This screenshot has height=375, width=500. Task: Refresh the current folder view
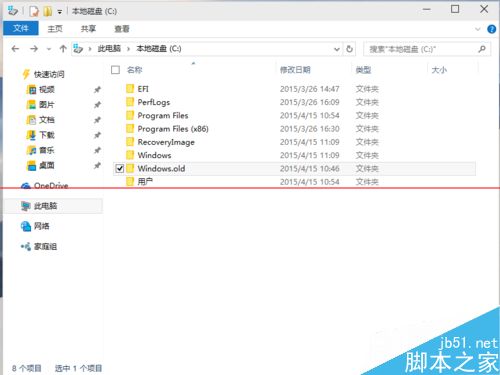(x=349, y=49)
